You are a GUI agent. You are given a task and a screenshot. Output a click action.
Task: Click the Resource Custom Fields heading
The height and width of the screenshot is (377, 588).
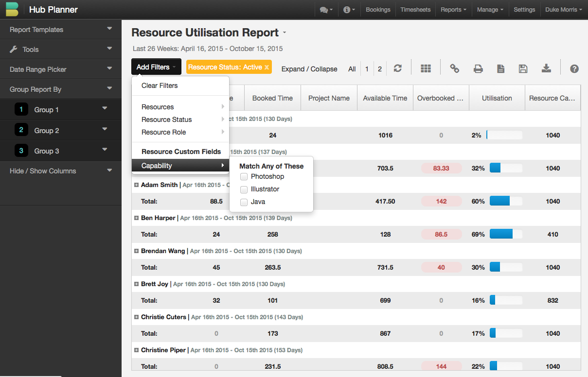(x=181, y=152)
